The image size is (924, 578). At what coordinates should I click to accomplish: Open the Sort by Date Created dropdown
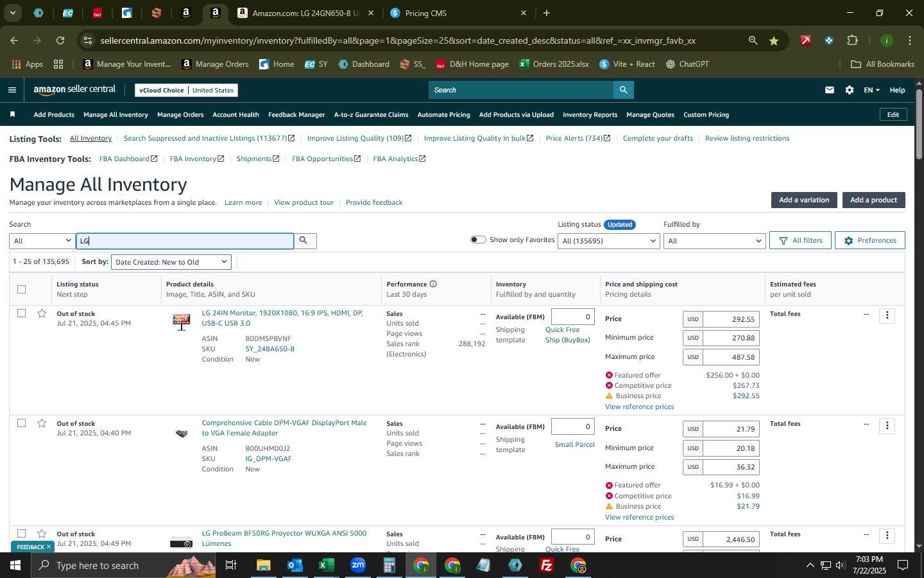[171, 262]
